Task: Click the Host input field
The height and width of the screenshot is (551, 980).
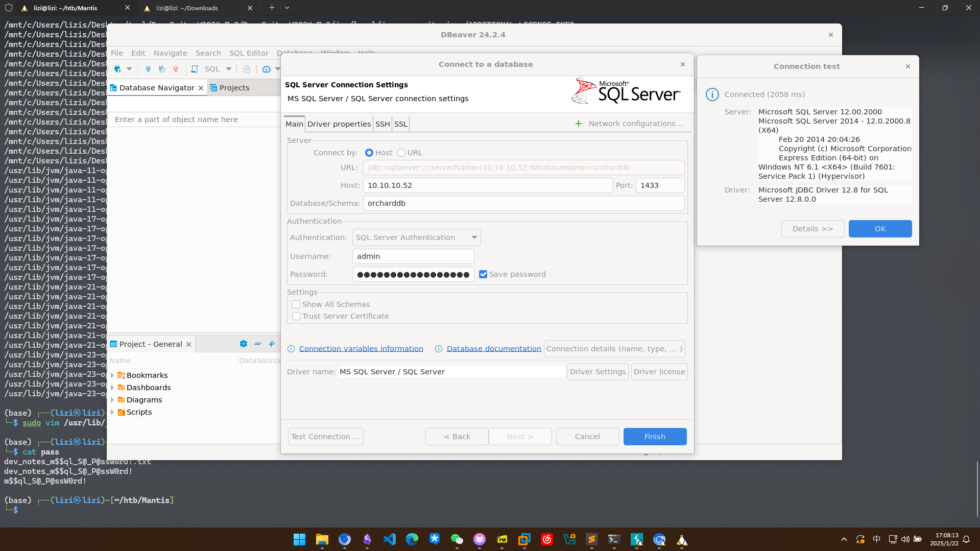Action: pyautogui.click(x=487, y=185)
